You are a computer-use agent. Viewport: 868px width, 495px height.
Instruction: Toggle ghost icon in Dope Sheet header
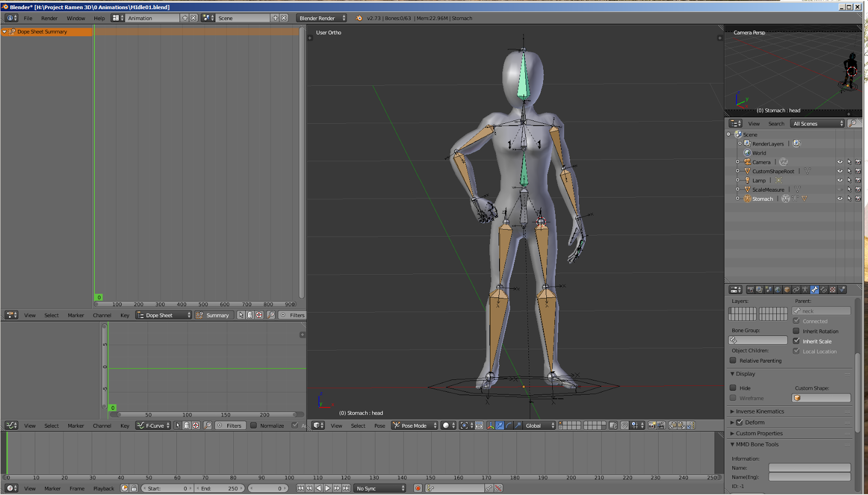(250, 315)
